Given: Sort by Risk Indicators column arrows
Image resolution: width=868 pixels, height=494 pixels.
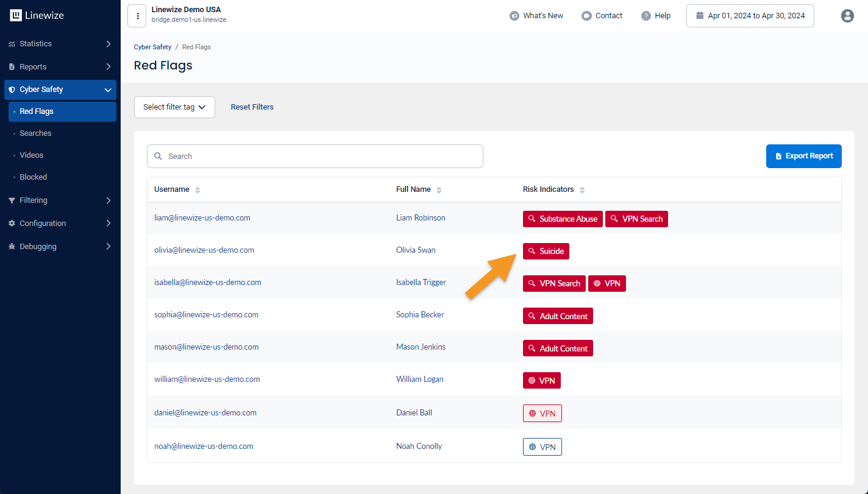Looking at the screenshot, I should point(582,190).
